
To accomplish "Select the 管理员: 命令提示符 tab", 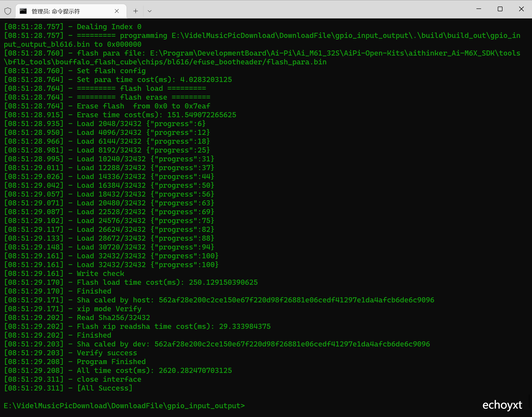I will 71,11.
